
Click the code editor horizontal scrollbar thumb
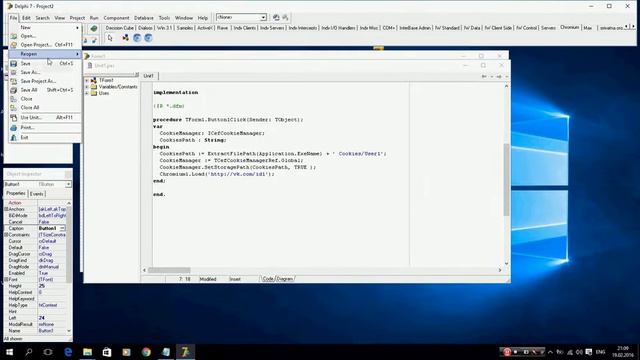point(169,270)
